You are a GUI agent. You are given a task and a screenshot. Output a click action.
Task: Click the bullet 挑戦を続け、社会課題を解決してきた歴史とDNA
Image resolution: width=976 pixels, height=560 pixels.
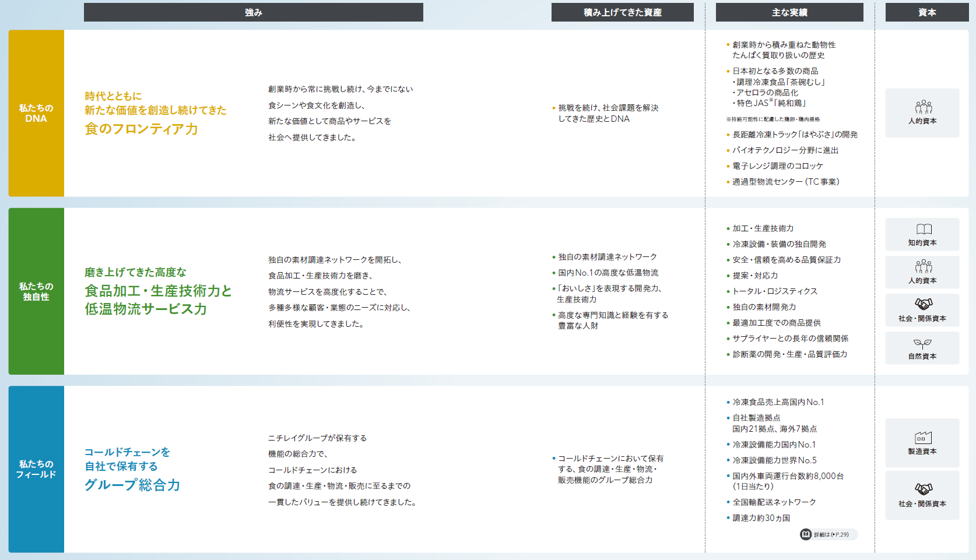605,113
